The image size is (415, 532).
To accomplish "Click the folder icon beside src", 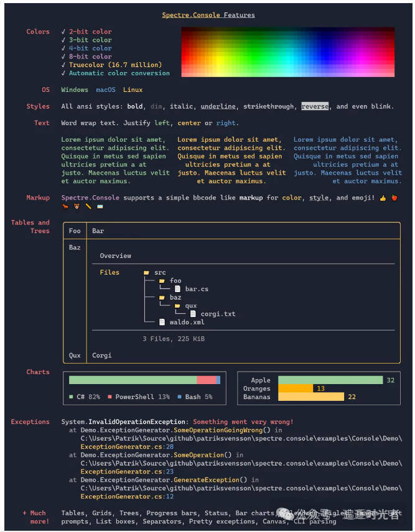I will point(146,272).
